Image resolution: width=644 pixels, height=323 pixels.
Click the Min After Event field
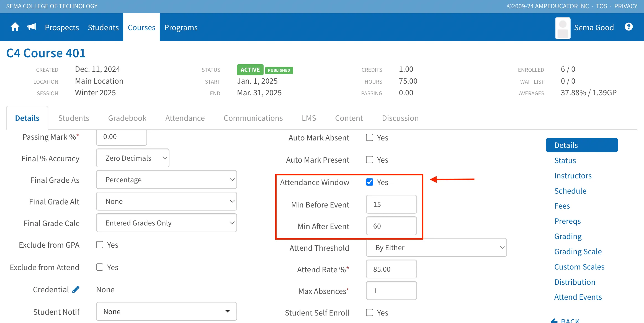pyautogui.click(x=391, y=226)
